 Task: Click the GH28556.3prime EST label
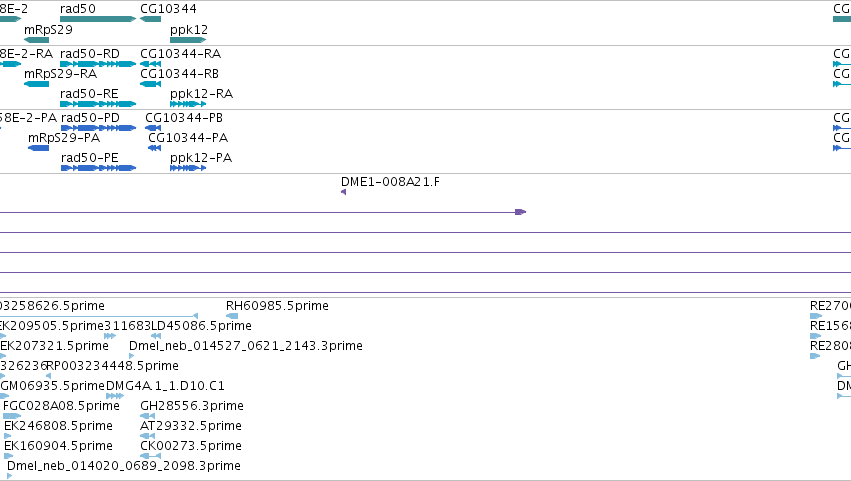click(x=192, y=406)
